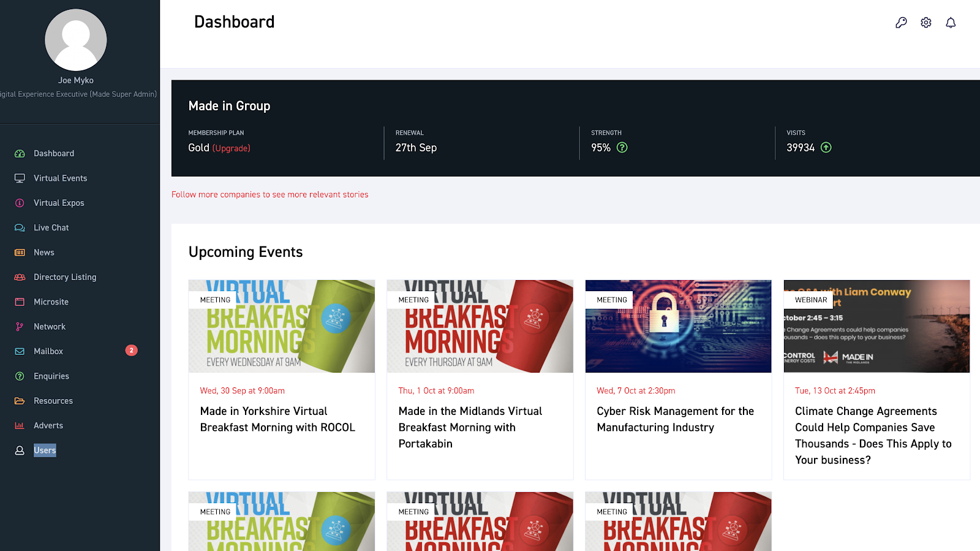
Task: Click the second-row green breakfast thumbnail
Action: [x=282, y=522]
